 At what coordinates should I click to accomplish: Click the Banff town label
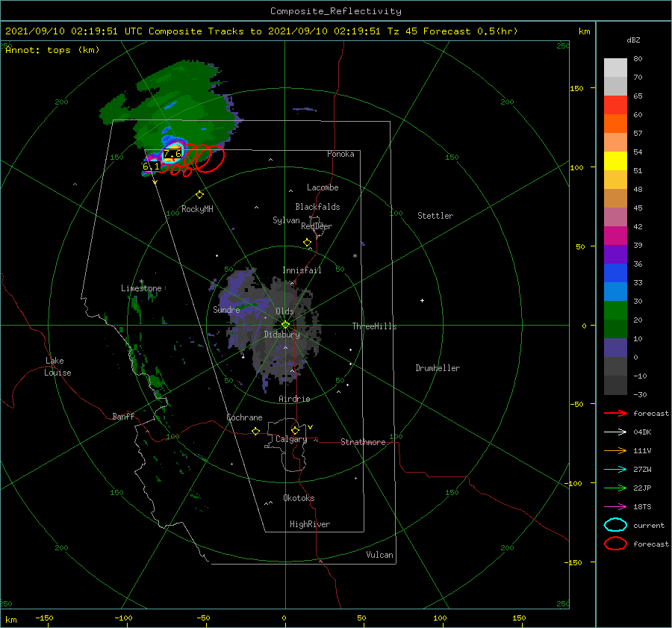point(123,416)
